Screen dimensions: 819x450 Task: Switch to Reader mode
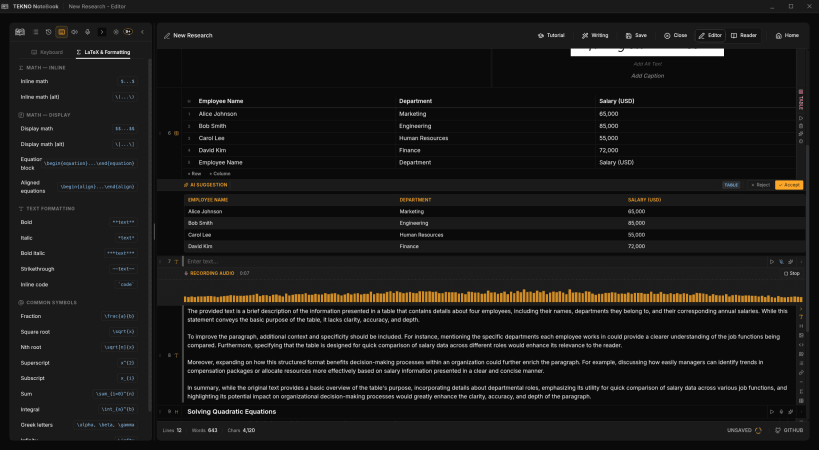click(x=744, y=35)
